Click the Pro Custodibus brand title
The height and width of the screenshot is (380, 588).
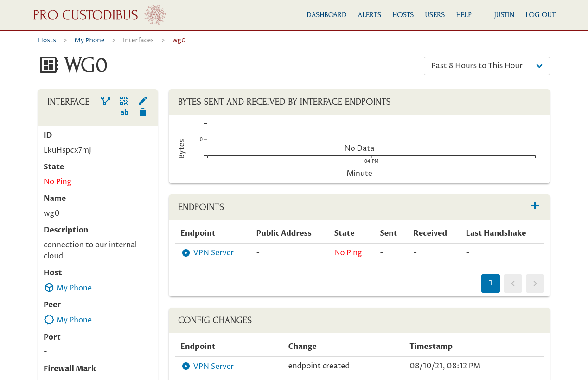click(x=86, y=15)
